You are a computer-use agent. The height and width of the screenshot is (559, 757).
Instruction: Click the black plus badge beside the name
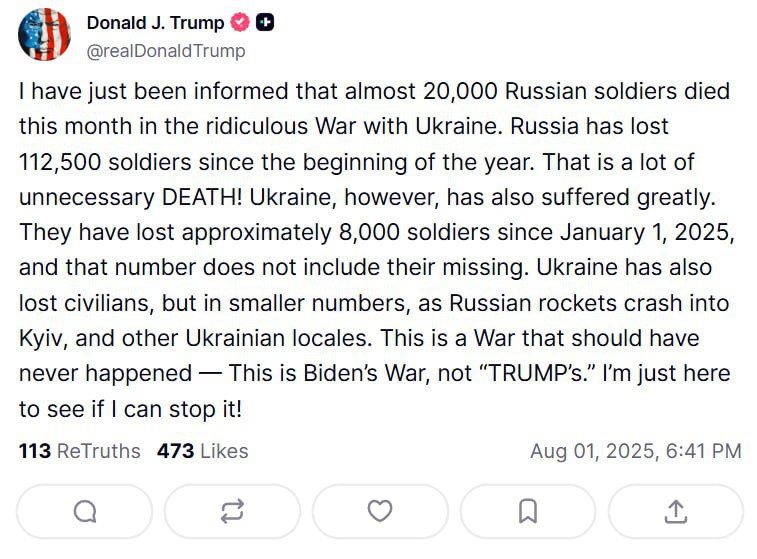(265, 23)
